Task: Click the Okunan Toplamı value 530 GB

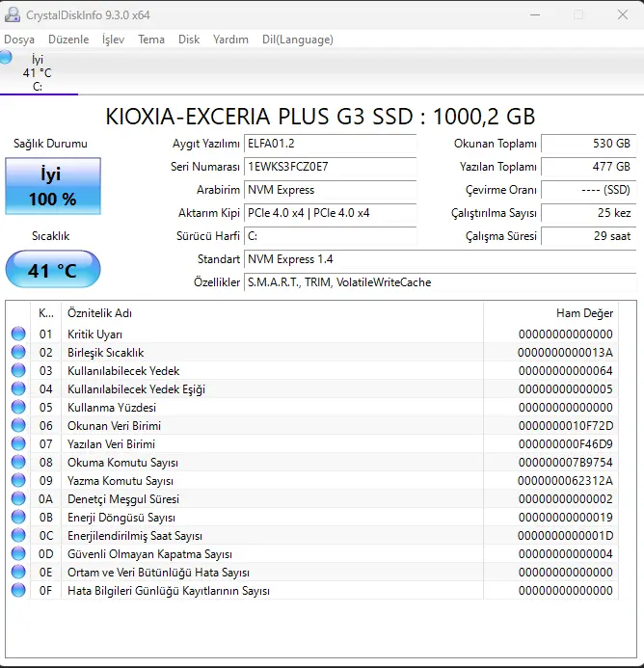Action: (589, 144)
